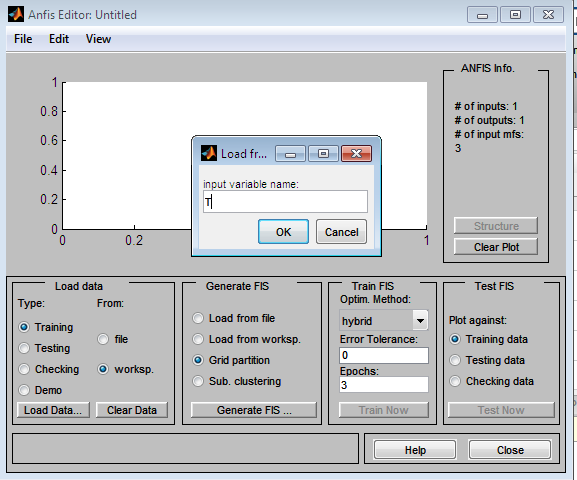Minimize the Load from workspace dialog
Screen dimensions: 577x480
(x=290, y=153)
